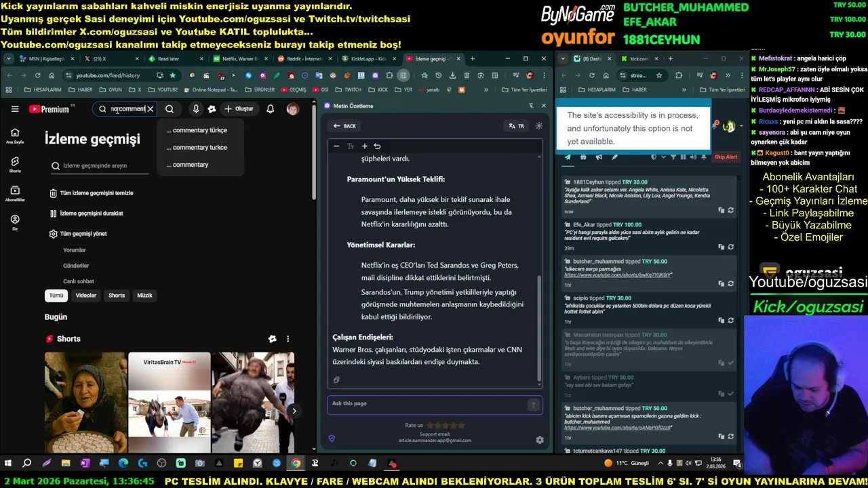Rate the summarizer with the stars
Image resolution: width=868 pixels, height=488 pixels.
[x=446, y=426]
